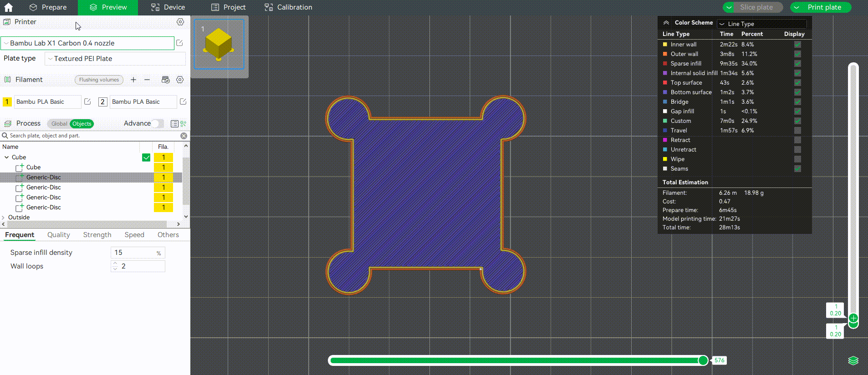
Task: Open the printer selection dropdown
Action: 87,43
